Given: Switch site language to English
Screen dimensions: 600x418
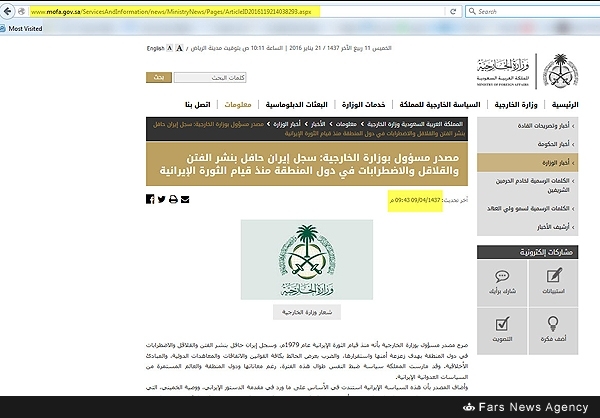Looking at the screenshot, I should pyautogui.click(x=155, y=48).
